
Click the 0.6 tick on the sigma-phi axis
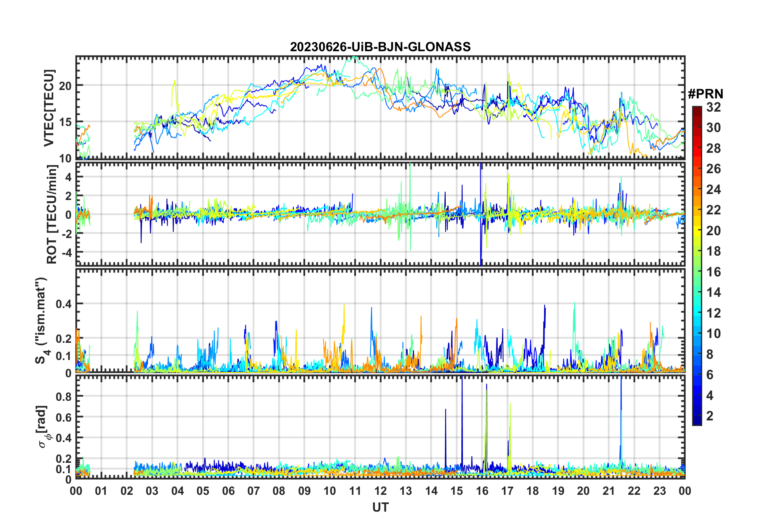coord(64,417)
